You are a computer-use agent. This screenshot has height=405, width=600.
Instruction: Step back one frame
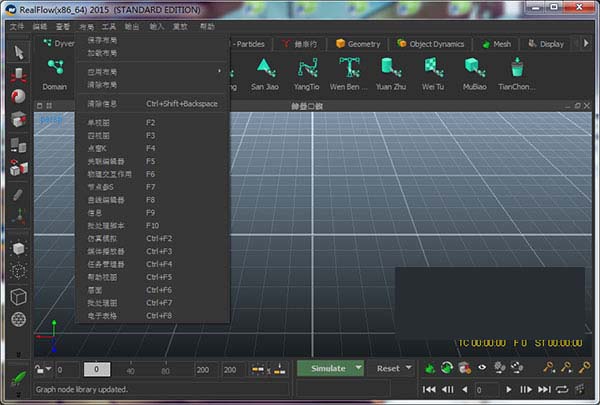click(448, 390)
